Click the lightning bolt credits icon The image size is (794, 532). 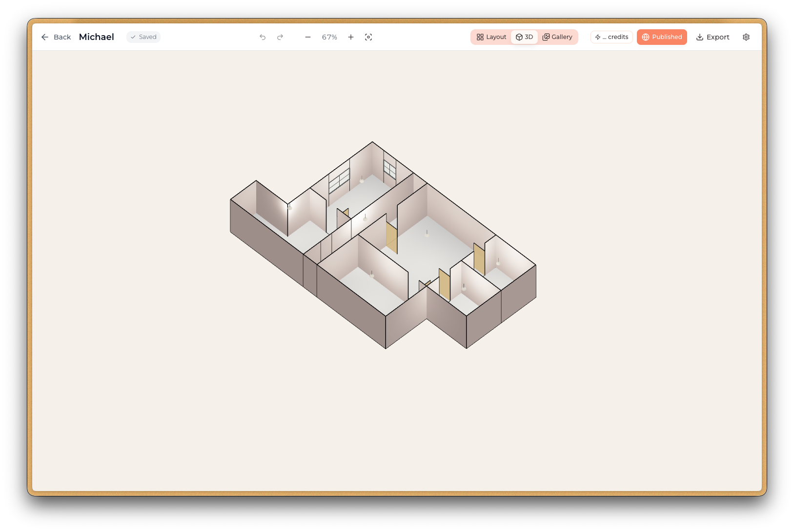pyautogui.click(x=597, y=37)
